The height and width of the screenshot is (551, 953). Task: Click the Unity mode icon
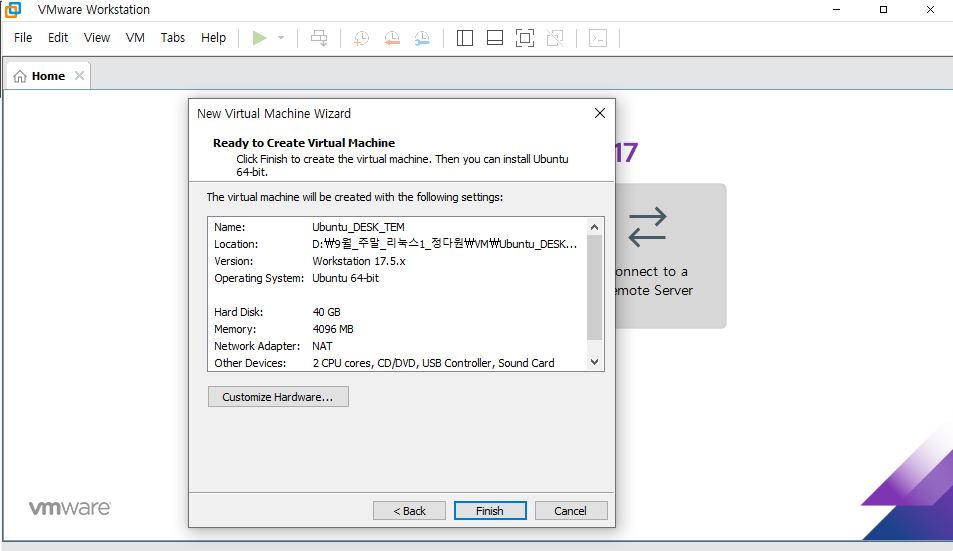pos(555,38)
